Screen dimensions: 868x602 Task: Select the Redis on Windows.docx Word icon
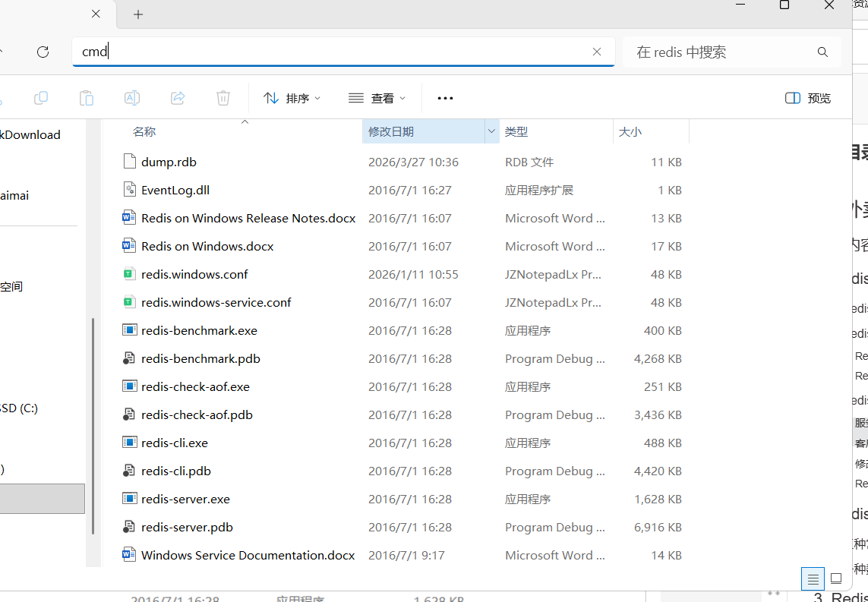(129, 246)
